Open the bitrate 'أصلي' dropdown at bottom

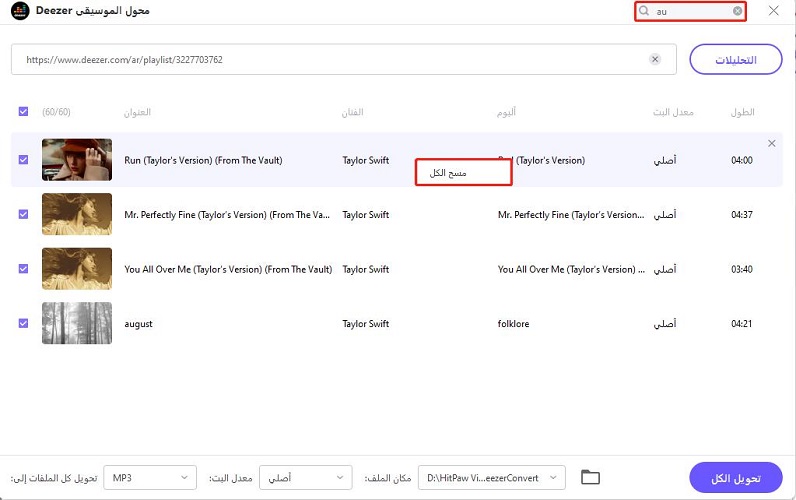point(306,478)
